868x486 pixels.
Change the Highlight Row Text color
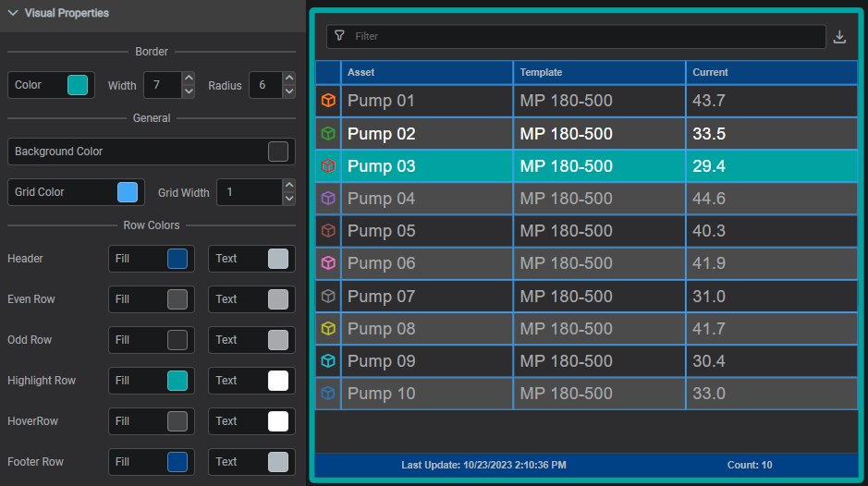point(278,381)
